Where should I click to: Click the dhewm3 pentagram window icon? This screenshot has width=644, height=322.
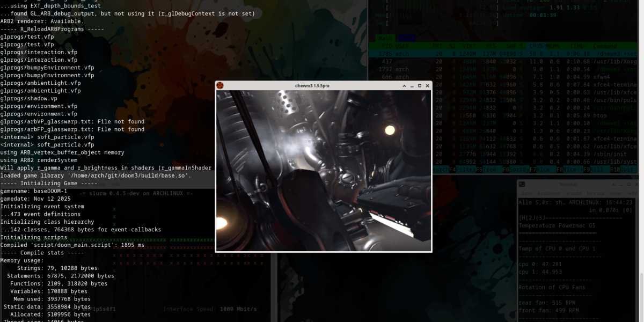(220, 85)
